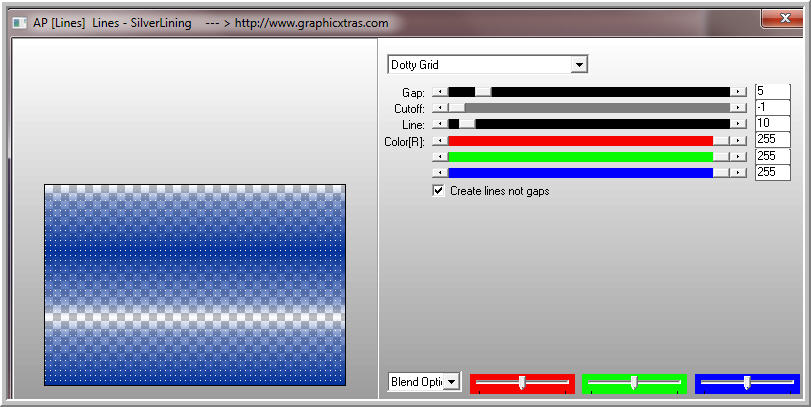
Task: Click the Gap value field showing 5
Action: click(773, 92)
